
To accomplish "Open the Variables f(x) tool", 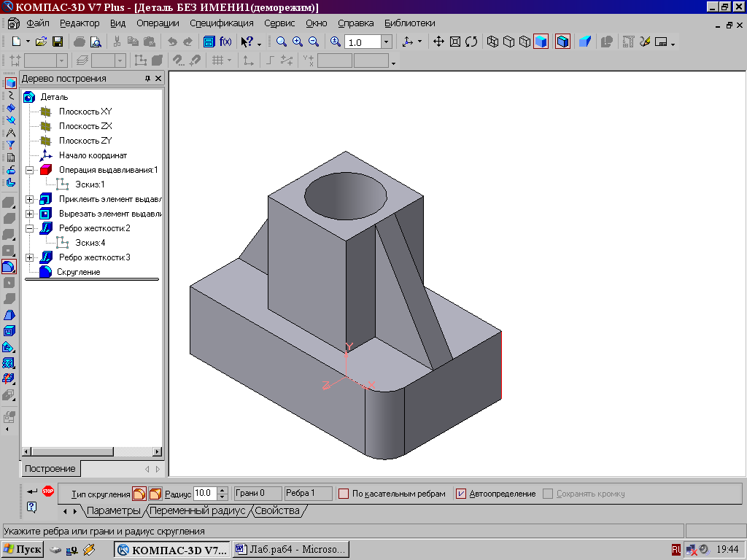I will click(225, 42).
